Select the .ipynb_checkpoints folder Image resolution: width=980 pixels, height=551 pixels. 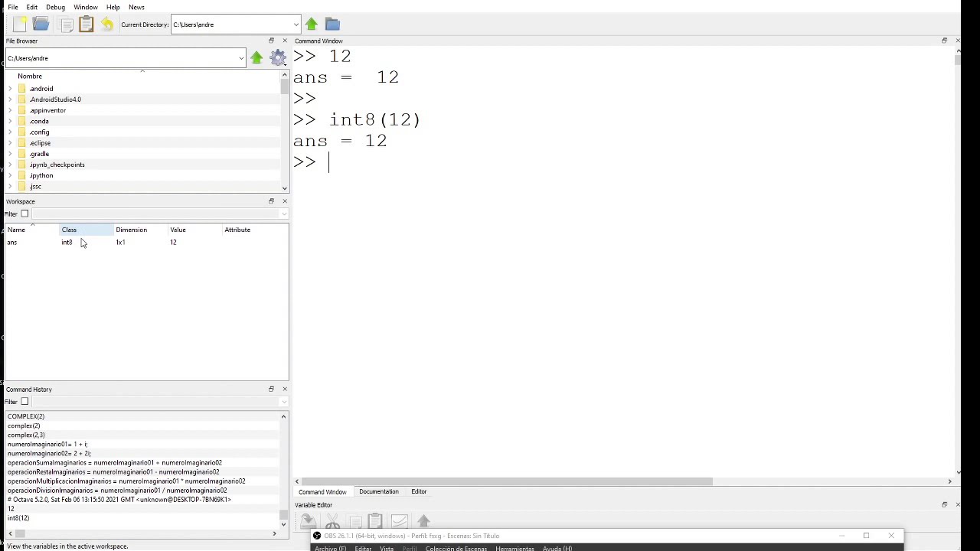click(57, 165)
